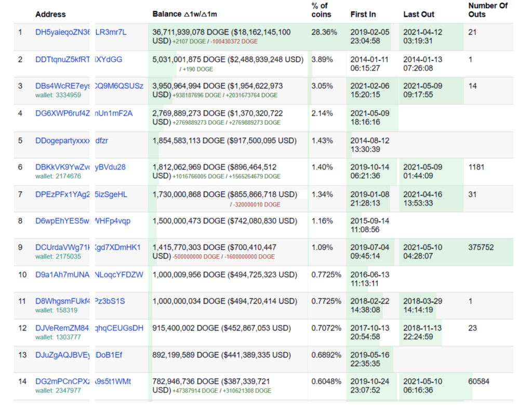
Task: Click the Number Of Outs column header
Action: pos(488,10)
